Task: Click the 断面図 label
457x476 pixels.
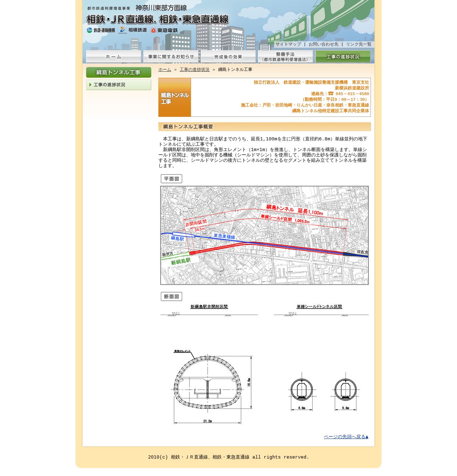Action: coord(172,297)
